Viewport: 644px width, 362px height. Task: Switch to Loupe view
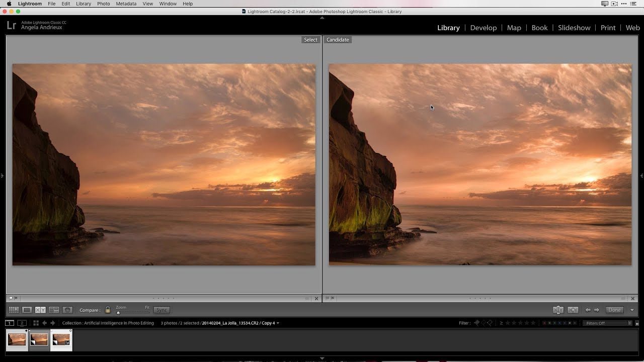tap(27, 310)
